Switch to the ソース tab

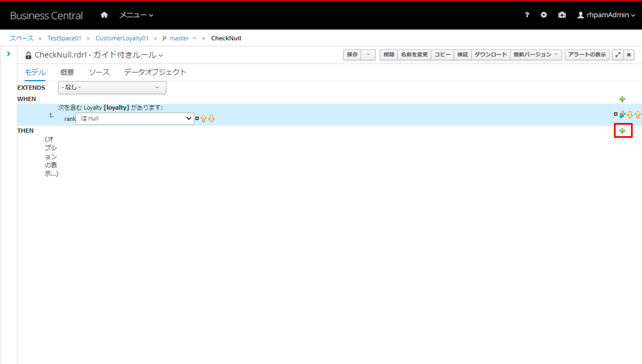point(99,72)
